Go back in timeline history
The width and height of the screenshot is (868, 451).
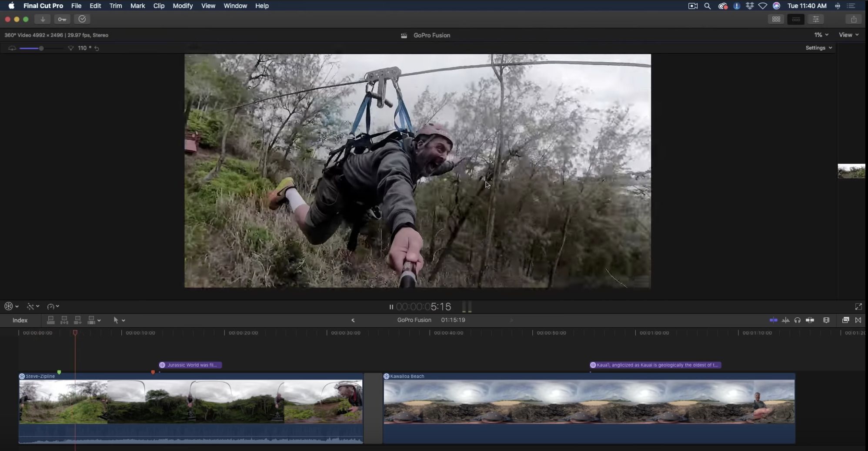click(x=353, y=320)
